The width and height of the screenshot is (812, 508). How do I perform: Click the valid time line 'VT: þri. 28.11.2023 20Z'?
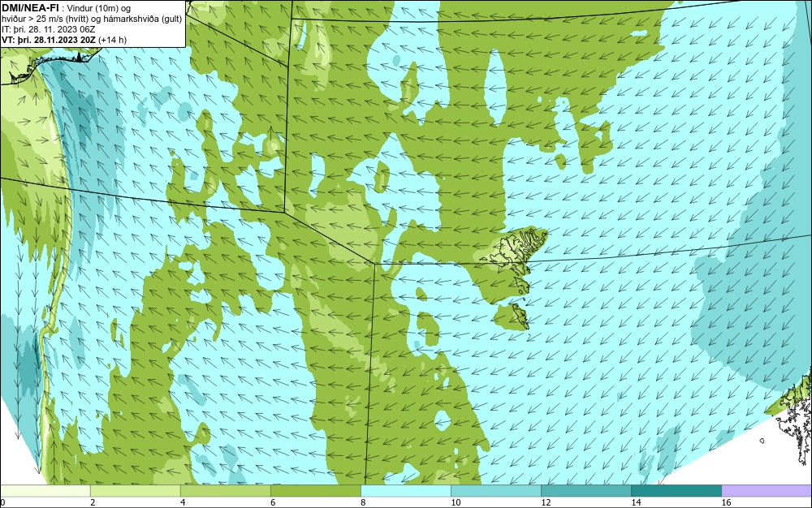pos(49,40)
